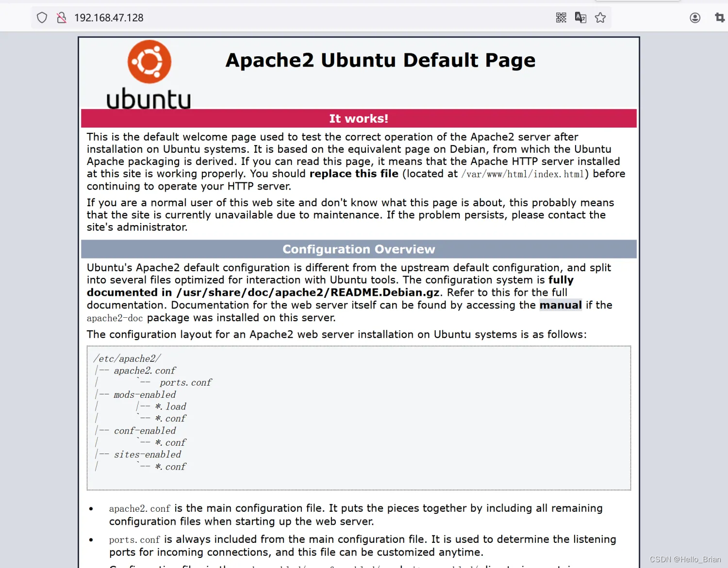
Task: Bookmark this page with the star icon
Action: point(600,18)
